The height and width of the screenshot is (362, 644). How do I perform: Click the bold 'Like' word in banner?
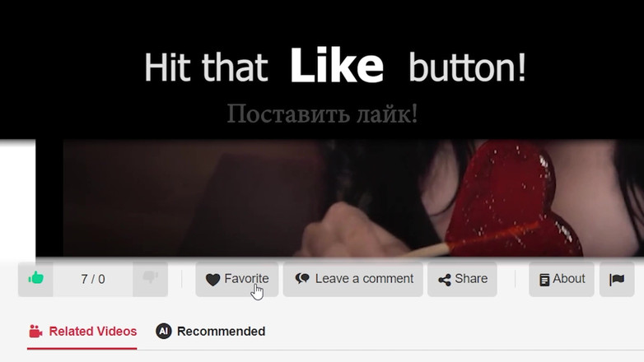[x=337, y=65]
